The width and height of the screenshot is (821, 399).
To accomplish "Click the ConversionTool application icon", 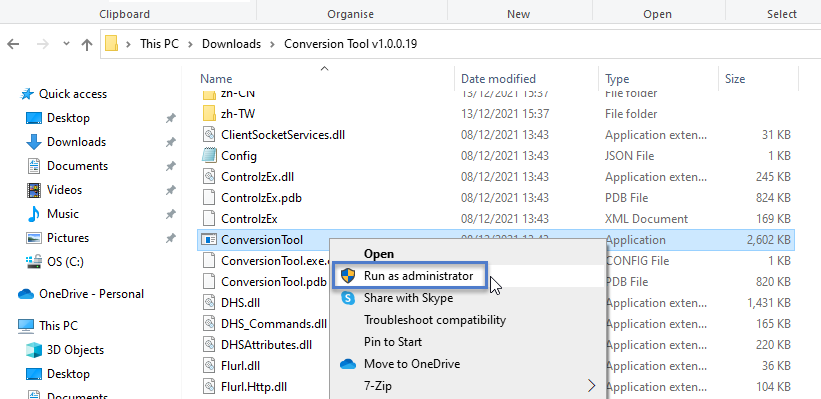I will [x=209, y=240].
